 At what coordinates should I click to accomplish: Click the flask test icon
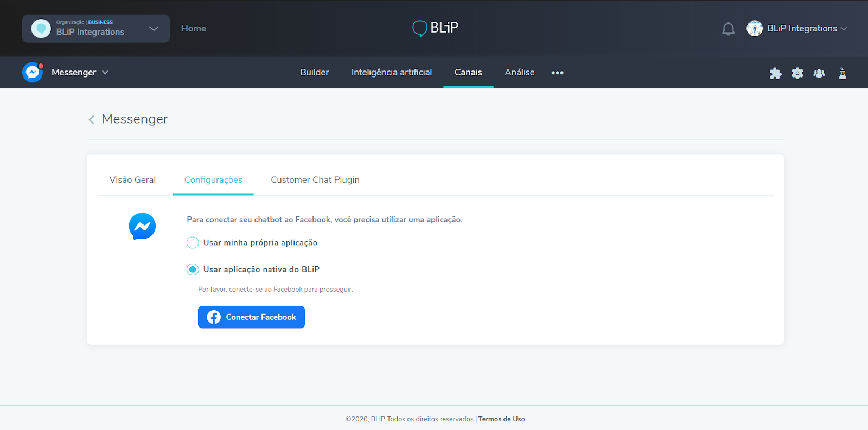point(842,73)
